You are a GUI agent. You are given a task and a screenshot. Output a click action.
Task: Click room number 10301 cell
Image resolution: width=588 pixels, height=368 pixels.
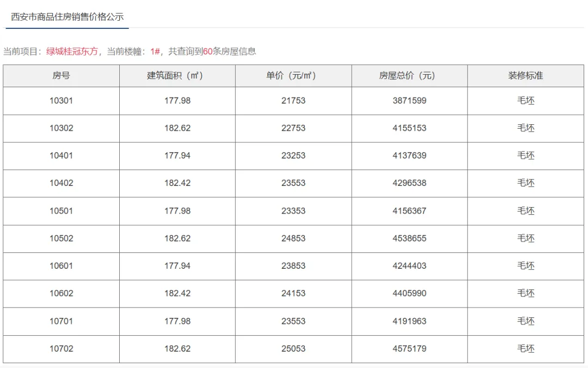[62, 101]
